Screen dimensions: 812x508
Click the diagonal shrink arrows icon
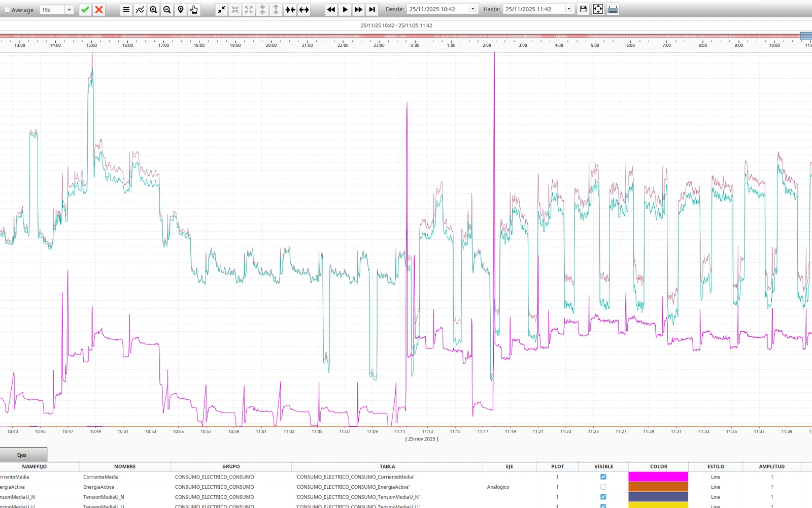[221, 9]
